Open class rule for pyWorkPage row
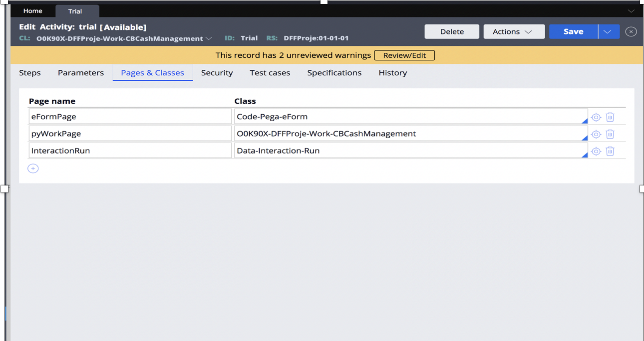Viewport: 644px width, 341px height. click(x=596, y=134)
